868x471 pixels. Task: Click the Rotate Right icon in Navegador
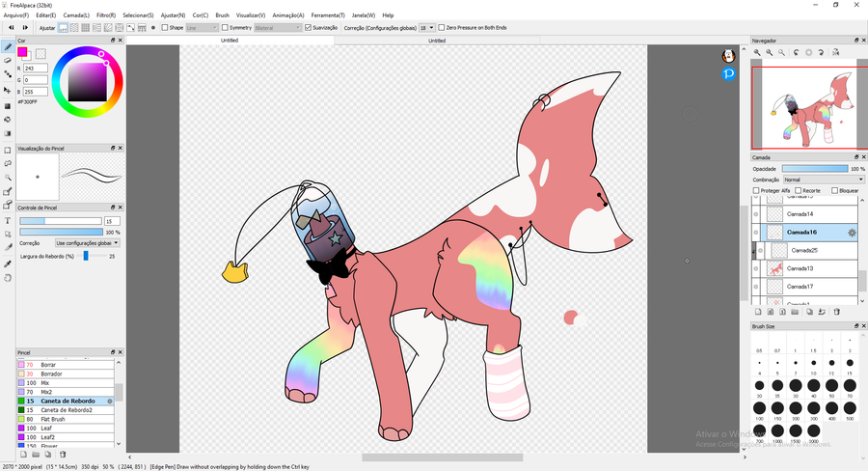tap(821, 52)
